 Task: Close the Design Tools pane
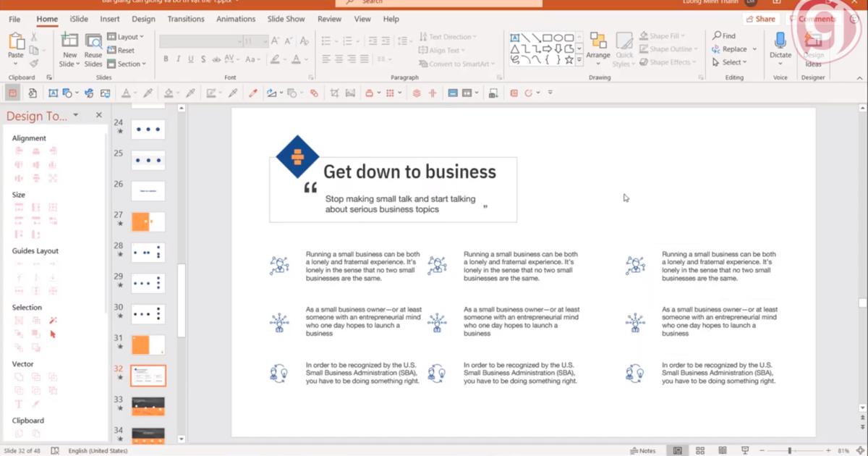point(99,115)
